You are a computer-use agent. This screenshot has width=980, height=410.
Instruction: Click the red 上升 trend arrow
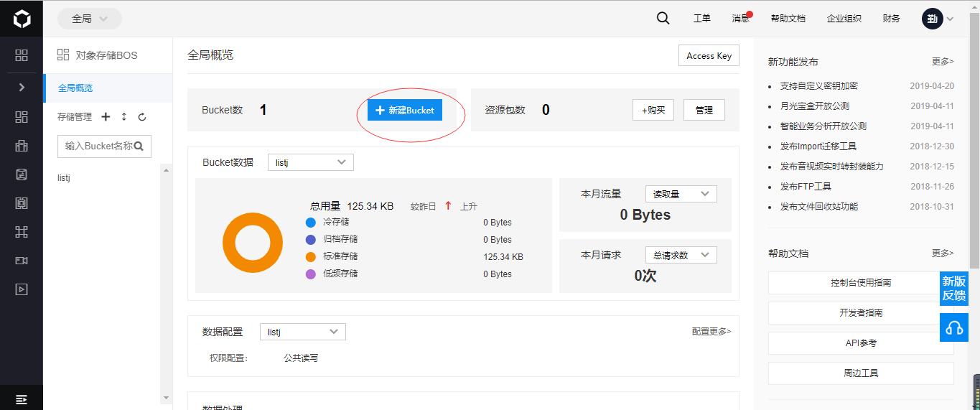(x=448, y=206)
